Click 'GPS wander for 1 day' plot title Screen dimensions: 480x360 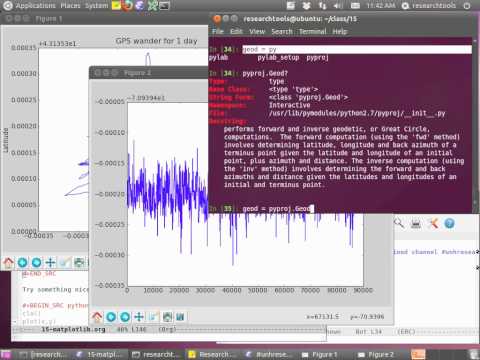(x=156, y=41)
